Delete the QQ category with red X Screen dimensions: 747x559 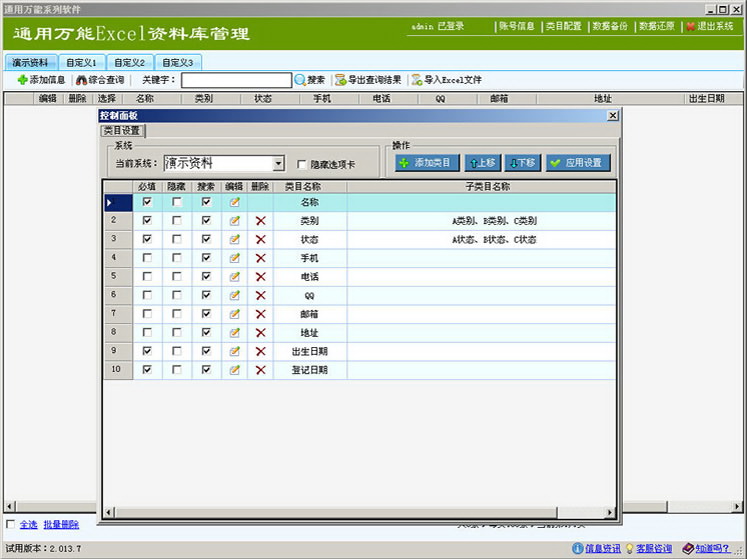coord(261,295)
